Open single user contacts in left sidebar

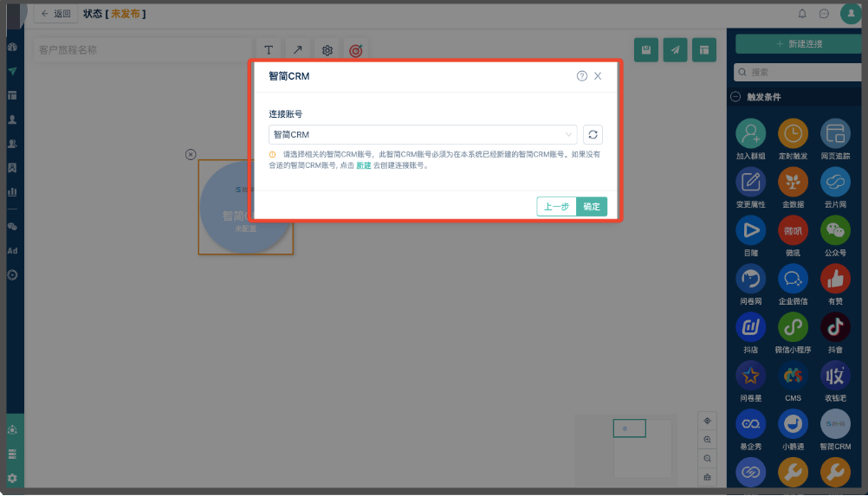[12, 119]
